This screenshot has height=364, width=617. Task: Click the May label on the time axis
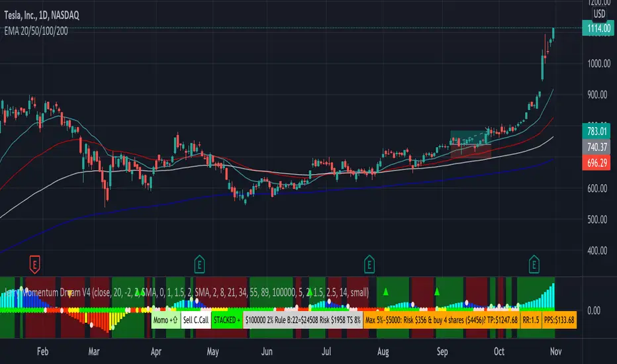213,351
